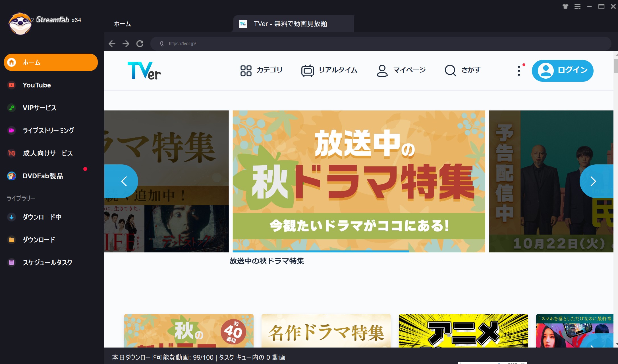Go forward with the browser forward arrow

pyautogui.click(x=126, y=44)
